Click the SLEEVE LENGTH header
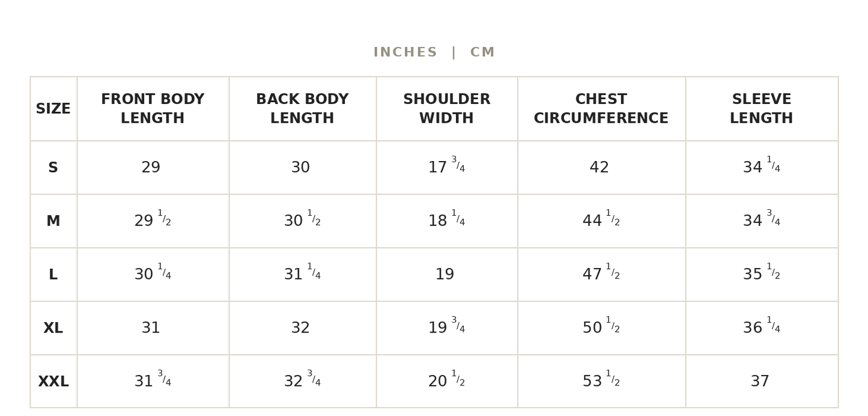The width and height of the screenshot is (868, 416). pos(762,109)
